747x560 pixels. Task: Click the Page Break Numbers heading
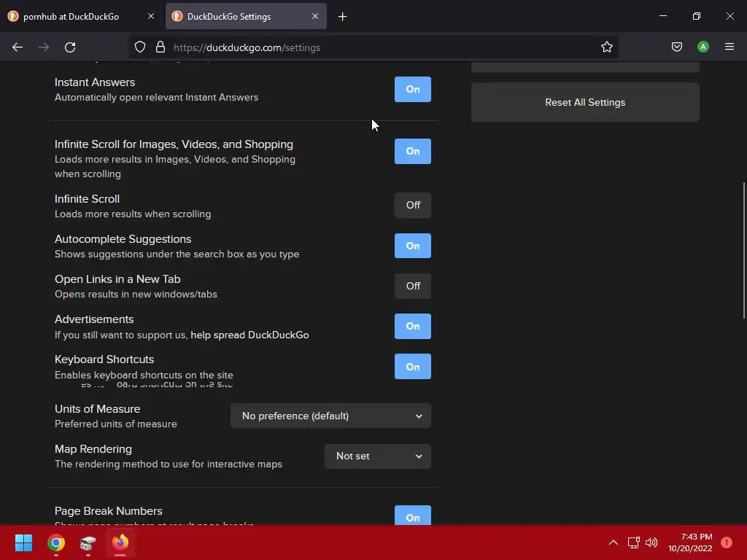pyautogui.click(x=108, y=511)
